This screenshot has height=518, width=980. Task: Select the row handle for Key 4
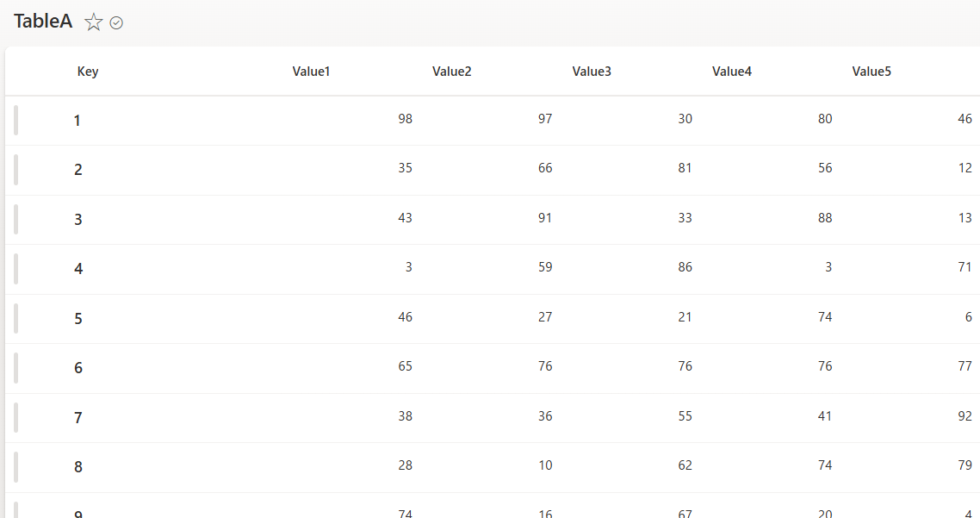(16, 268)
